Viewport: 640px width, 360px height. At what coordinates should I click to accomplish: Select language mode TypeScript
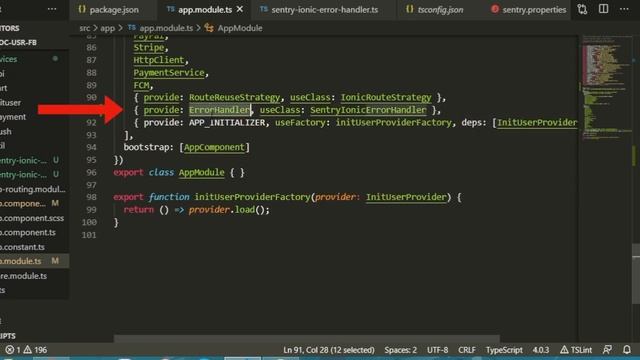click(x=504, y=350)
